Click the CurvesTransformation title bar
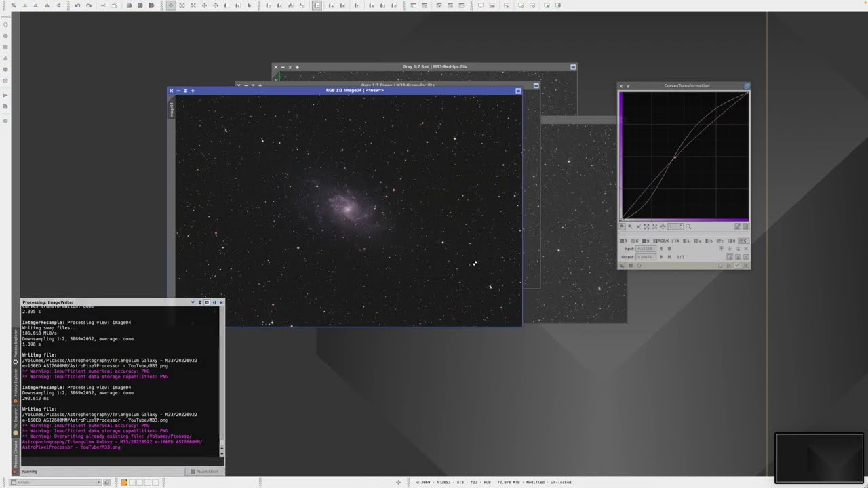868x488 pixels. click(x=684, y=86)
